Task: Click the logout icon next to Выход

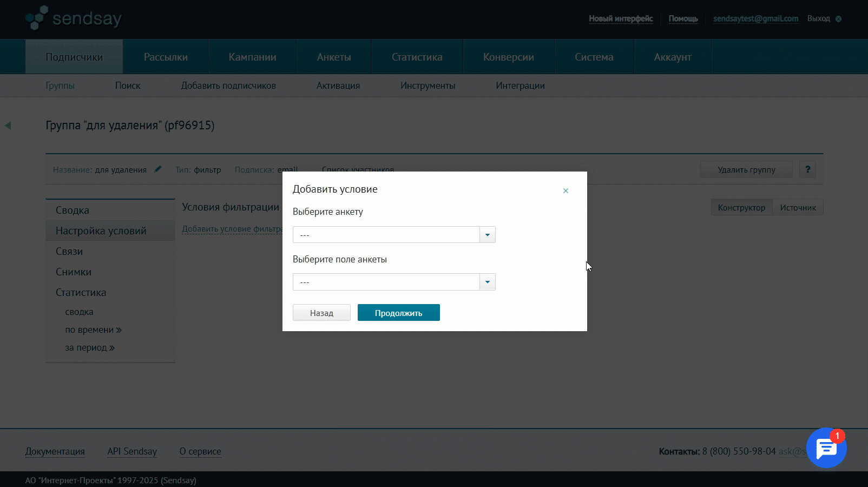Action: coord(839,18)
